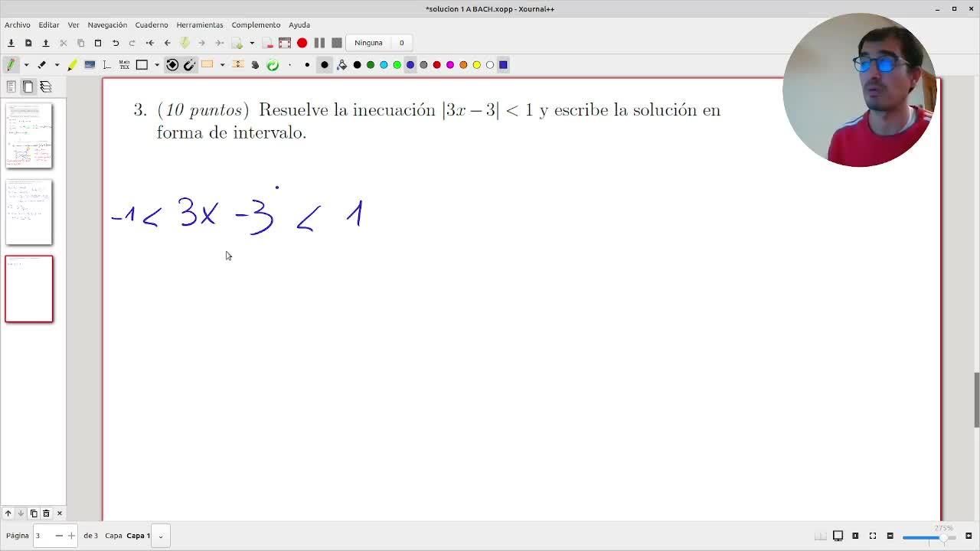Toggle snapping with the magnet icon
The image size is (980, 551).
point(189,65)
